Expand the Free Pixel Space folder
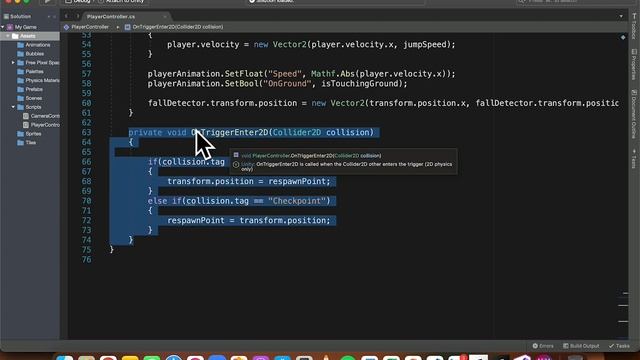640x360 pixels. coord(13,63)
